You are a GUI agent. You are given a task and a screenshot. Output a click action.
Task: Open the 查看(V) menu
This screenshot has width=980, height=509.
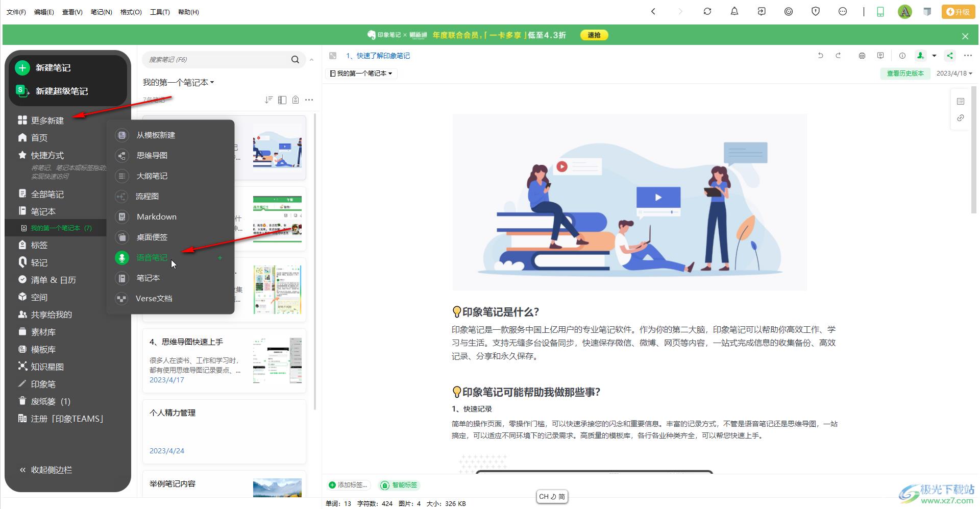(x=72, y=12)
